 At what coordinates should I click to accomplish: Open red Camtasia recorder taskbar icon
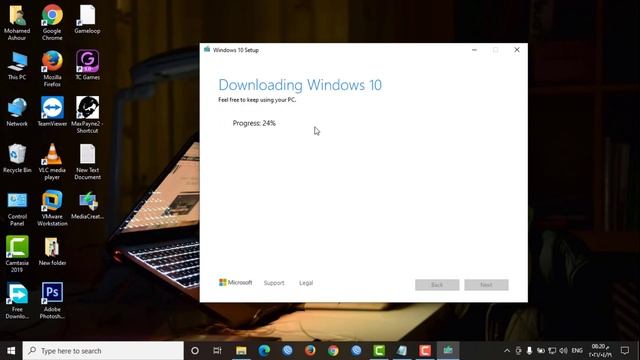click(x=425, y=351)
